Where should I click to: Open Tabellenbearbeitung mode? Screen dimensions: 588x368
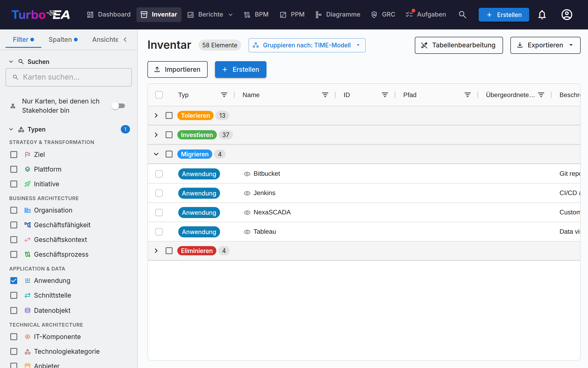[459, 45]
